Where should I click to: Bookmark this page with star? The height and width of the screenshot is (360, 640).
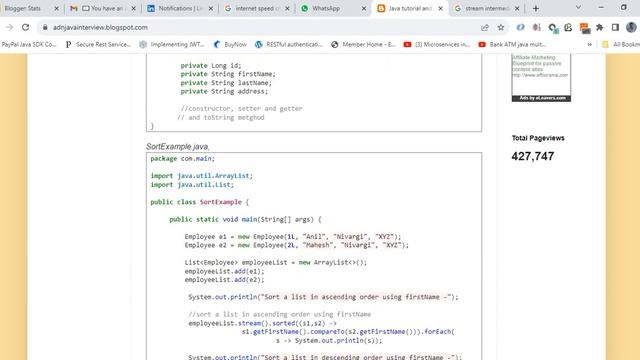(x=501, y=27)
